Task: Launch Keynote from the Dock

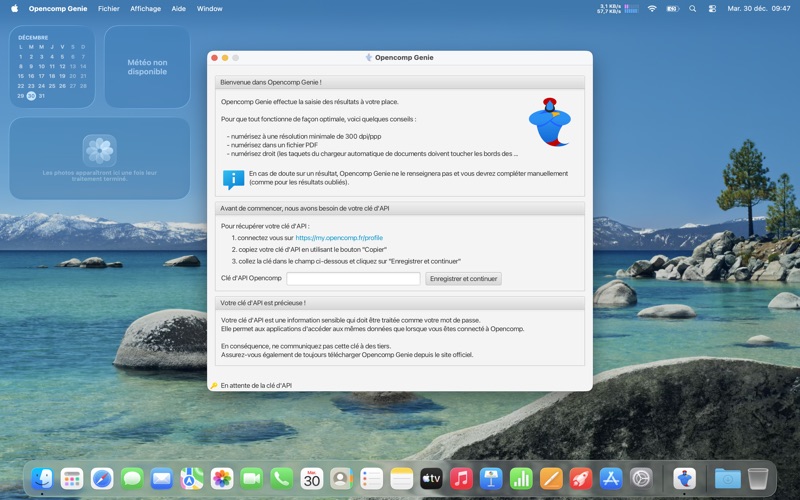Action: coord(491,479)
